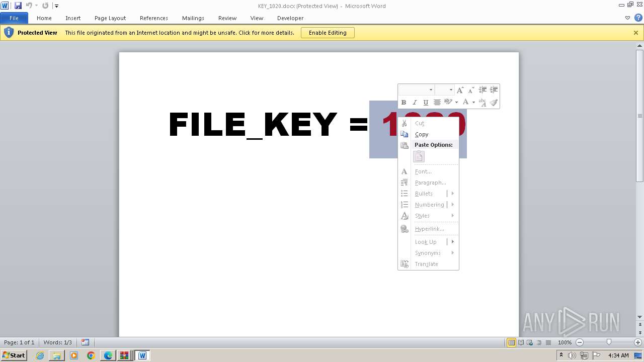644x362 pixels.
Task: Expand the Look Up submenu arrow
Action: point(453,242)
